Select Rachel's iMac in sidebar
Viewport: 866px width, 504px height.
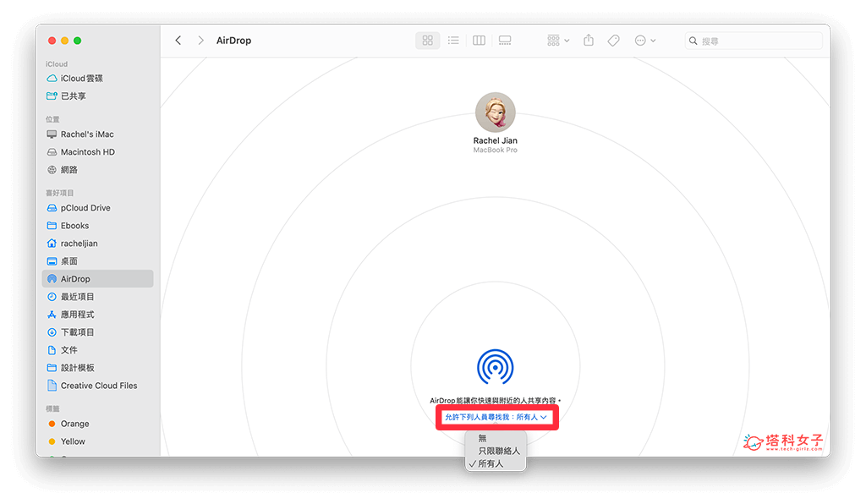(98, 134)
